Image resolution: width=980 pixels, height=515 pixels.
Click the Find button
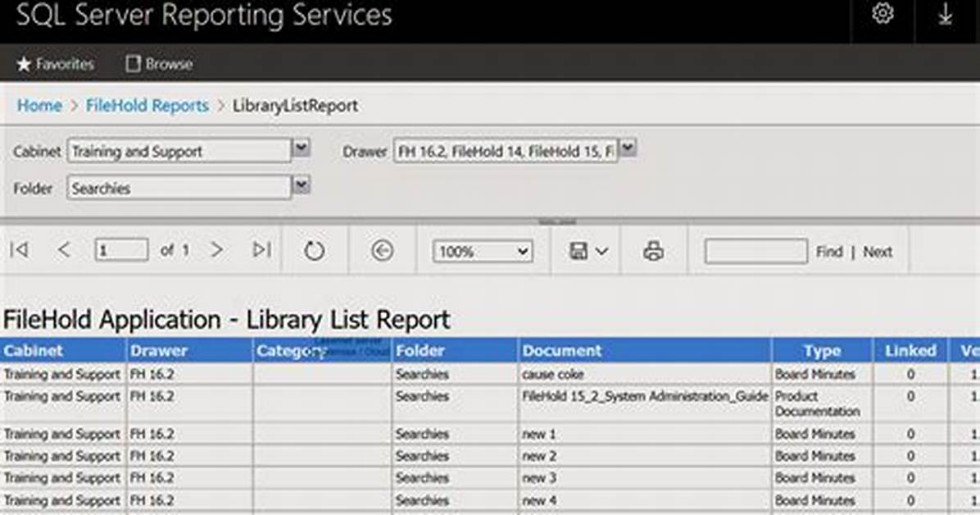pyautogui.click(x=828, y=252)
